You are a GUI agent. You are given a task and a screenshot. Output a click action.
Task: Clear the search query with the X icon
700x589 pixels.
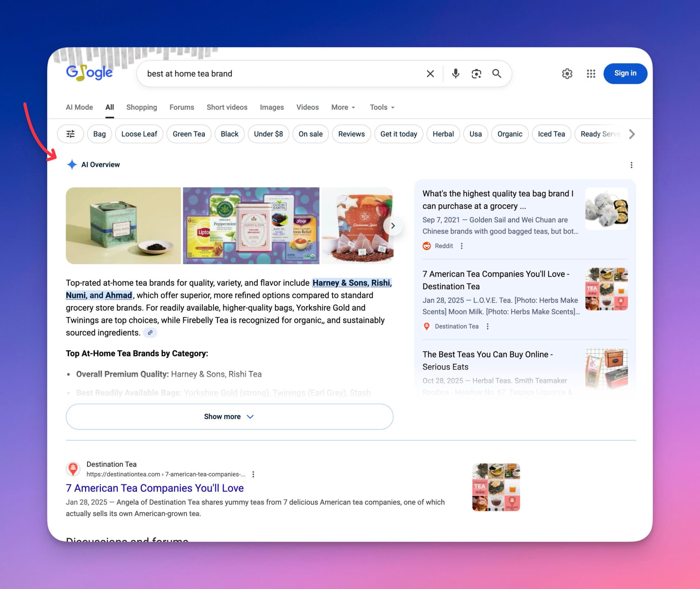[430, 73]
